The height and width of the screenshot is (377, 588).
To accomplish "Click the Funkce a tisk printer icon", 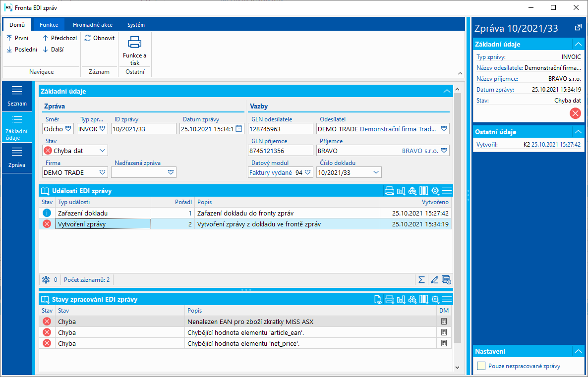I will (134, 42).
